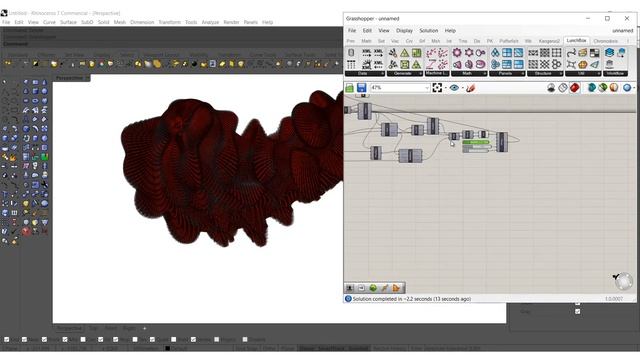640x360 pixels.
Task: Expand the Generate panel group
Action: coord(404,73)
